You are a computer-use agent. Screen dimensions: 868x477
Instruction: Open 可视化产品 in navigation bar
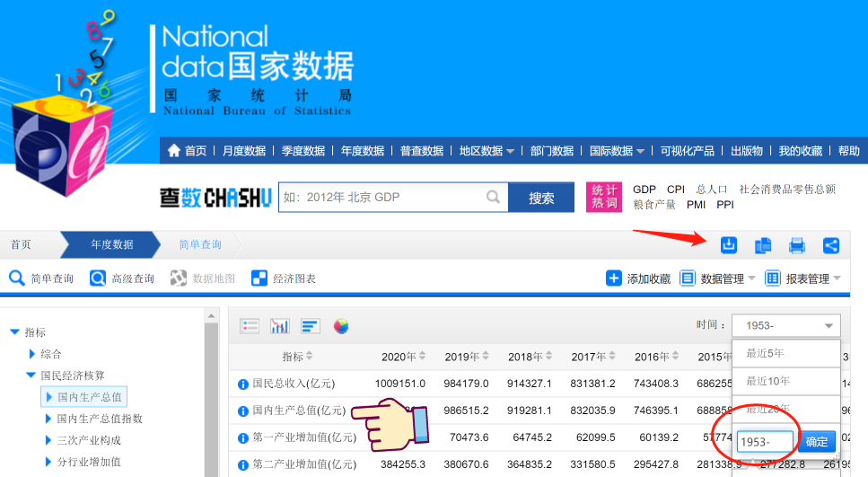coord(687,151)
